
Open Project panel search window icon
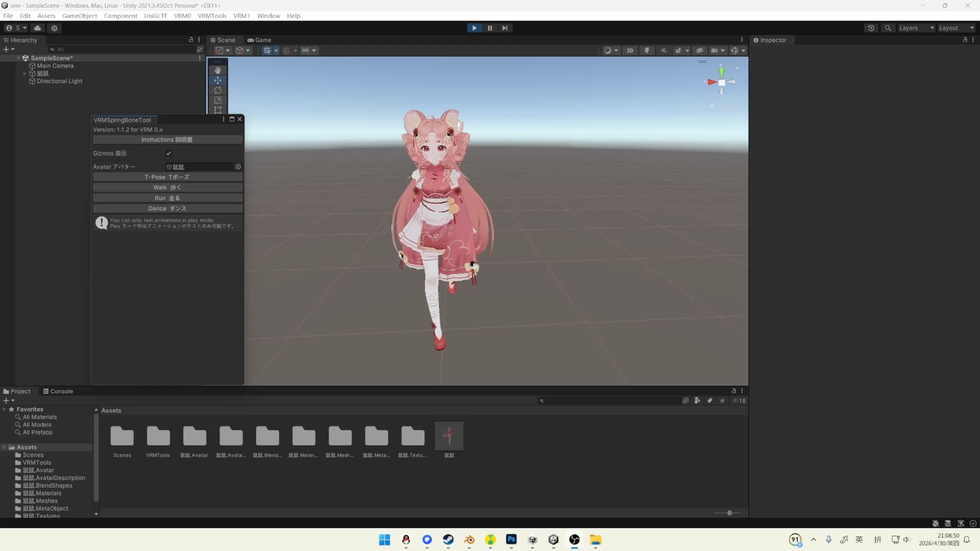coord(685,400)
